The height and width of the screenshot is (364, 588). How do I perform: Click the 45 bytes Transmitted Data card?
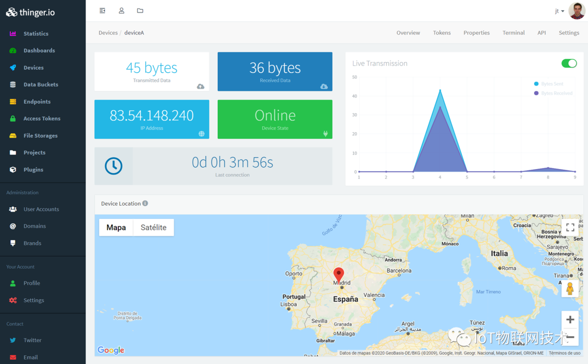coord(152,71)
